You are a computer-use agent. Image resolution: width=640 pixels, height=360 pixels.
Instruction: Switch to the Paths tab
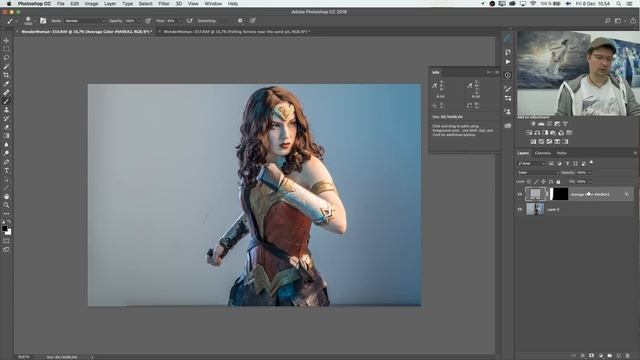(x=561, y=153)
